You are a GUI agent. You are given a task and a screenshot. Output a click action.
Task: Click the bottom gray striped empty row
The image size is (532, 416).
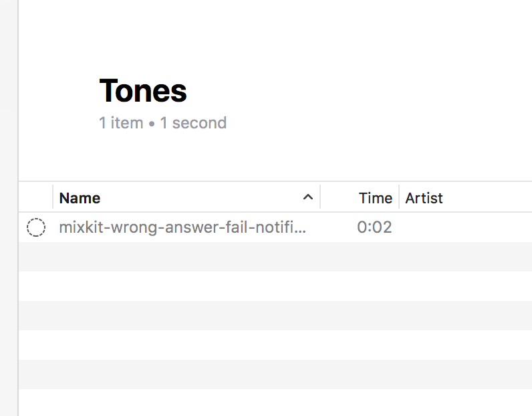(x=267, y=375)
